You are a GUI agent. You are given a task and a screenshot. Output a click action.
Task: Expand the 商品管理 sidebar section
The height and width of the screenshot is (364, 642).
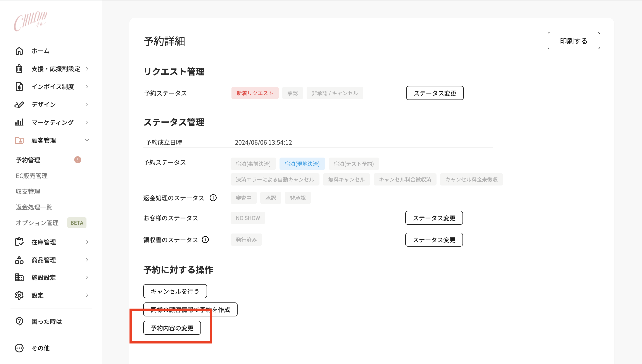click(x=87, y=260)
